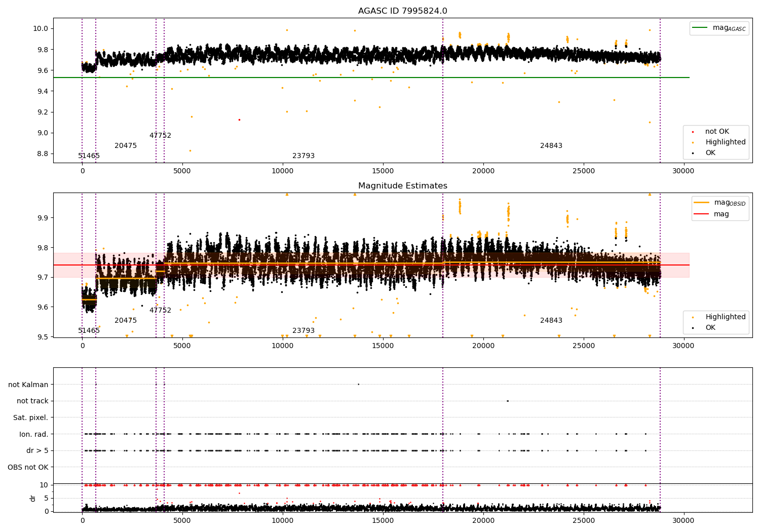
Task: Click the 8.8 y-axis tick in top plot
Action: coord(43,154)
